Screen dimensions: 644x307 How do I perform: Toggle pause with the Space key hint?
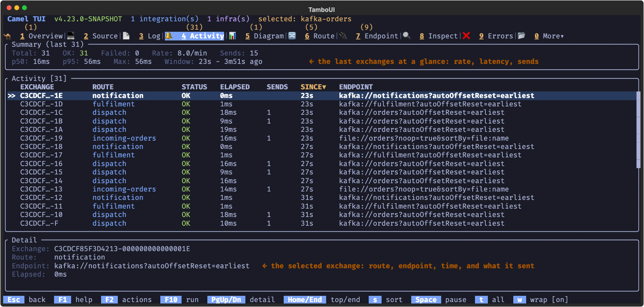pyautogui.click(x=439, y=300)
